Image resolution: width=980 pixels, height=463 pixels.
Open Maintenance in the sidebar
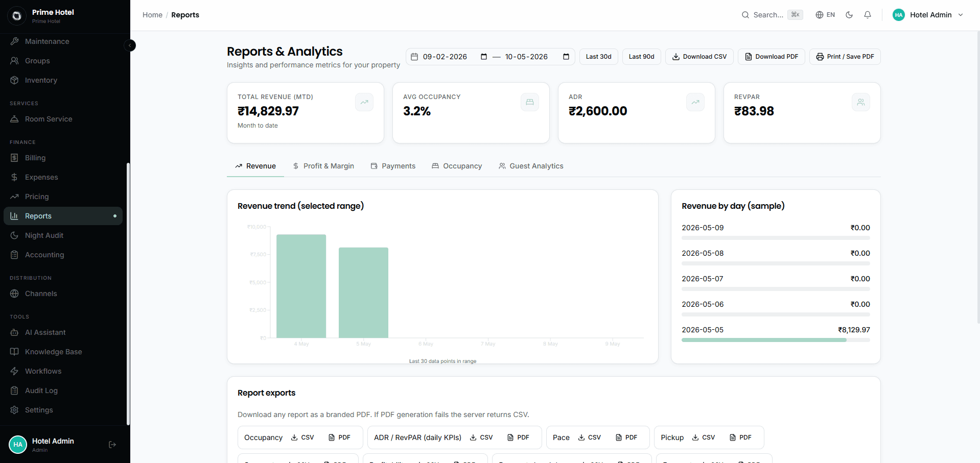(x=63, y=41)
